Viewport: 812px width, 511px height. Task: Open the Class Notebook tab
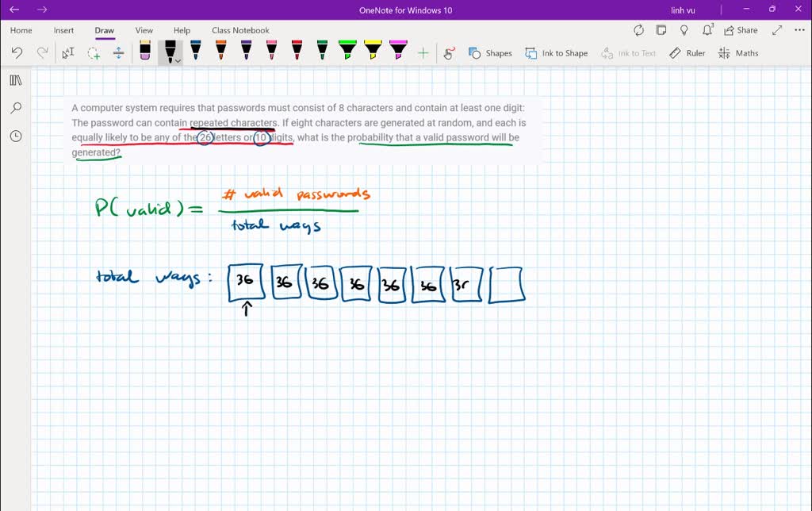[x=240, y=30]
